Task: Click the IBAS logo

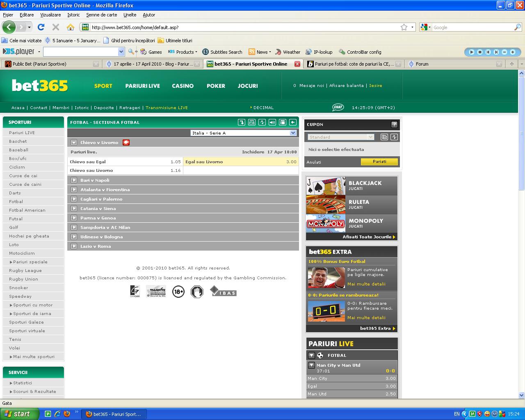Action: click(x=223, y=291)
